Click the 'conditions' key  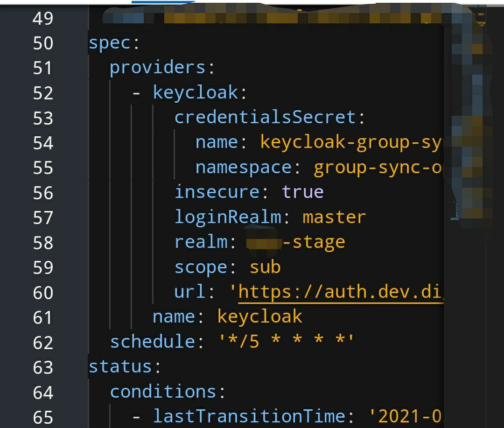click(163, 392)
